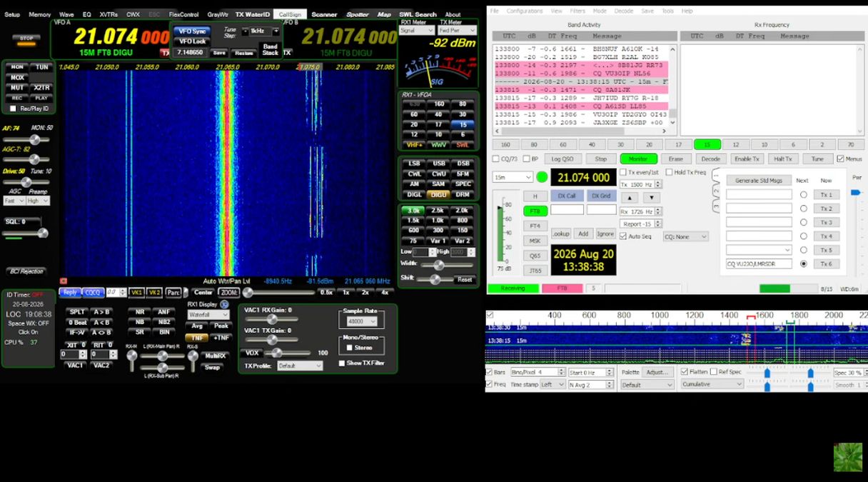
Task: Click the Enable Tx button
Action: click(x=747, y=159)
